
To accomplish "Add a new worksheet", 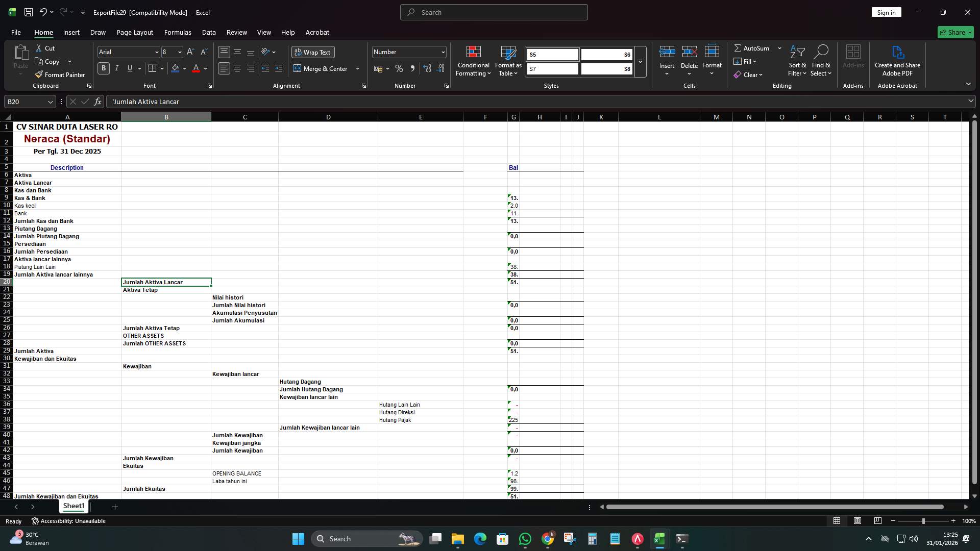I will click(115, 507).
